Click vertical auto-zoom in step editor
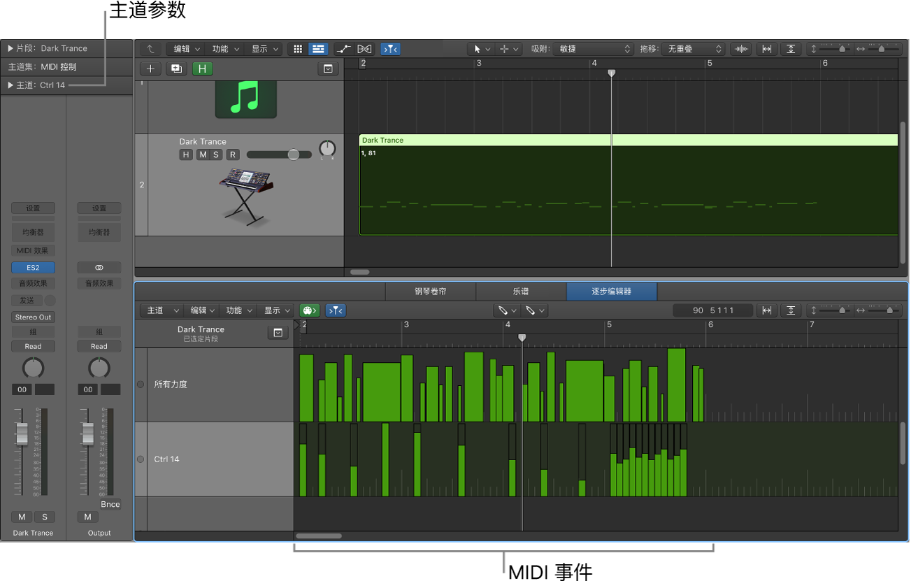This screenshot has width=911, height=588. click(791, 310)
